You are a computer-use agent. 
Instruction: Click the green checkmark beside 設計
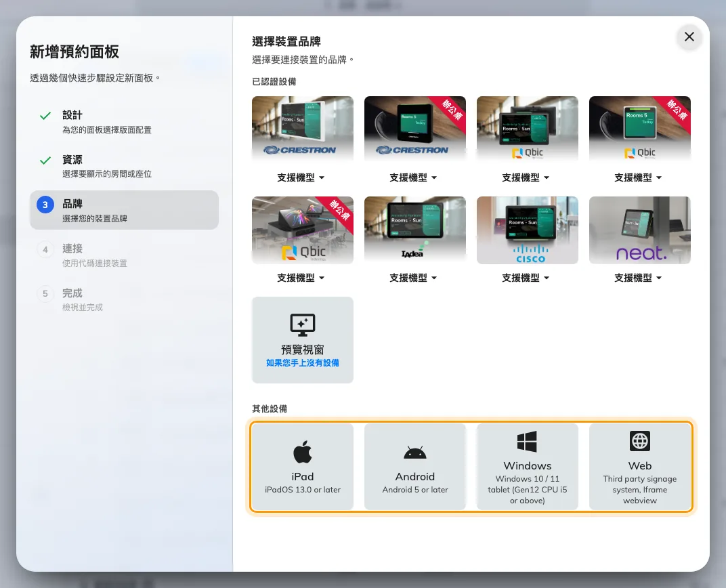click(45, 116)
